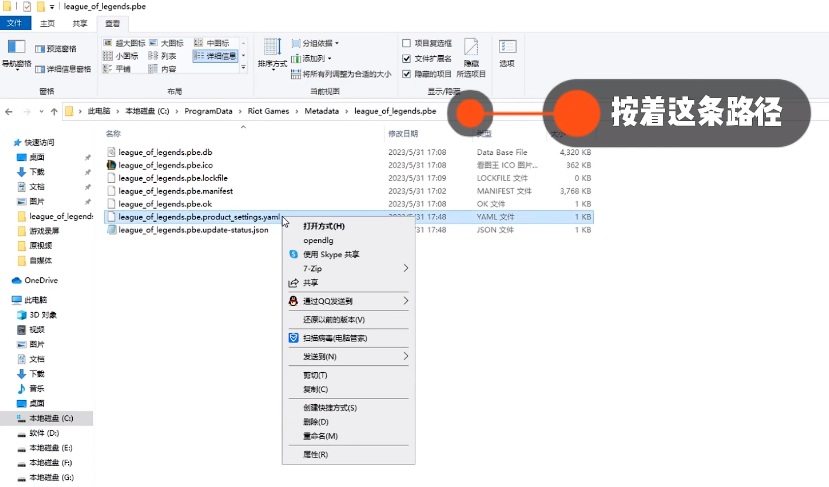This screenshot has height=487, width=829.
Task: Sort by the date modified column
Action: click(403, 134)
